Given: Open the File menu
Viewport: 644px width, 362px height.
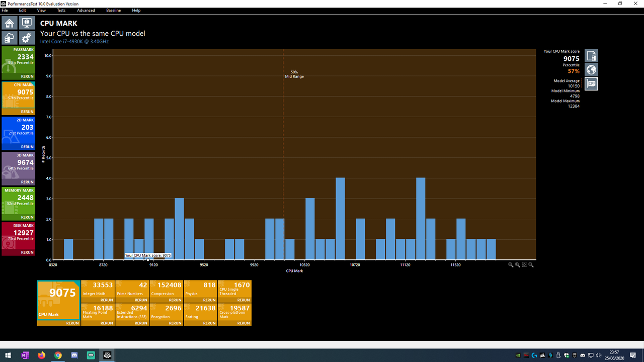Looking at the screenshot, I should click(5, 10).
